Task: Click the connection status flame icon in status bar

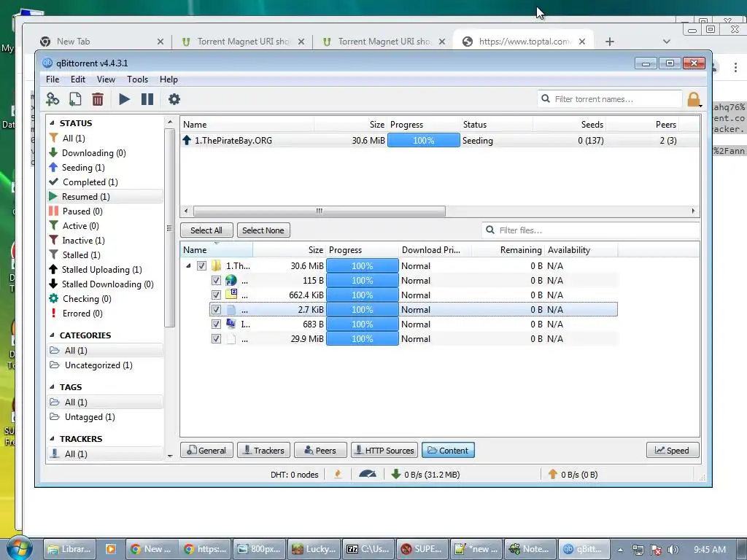Action: 338,474
